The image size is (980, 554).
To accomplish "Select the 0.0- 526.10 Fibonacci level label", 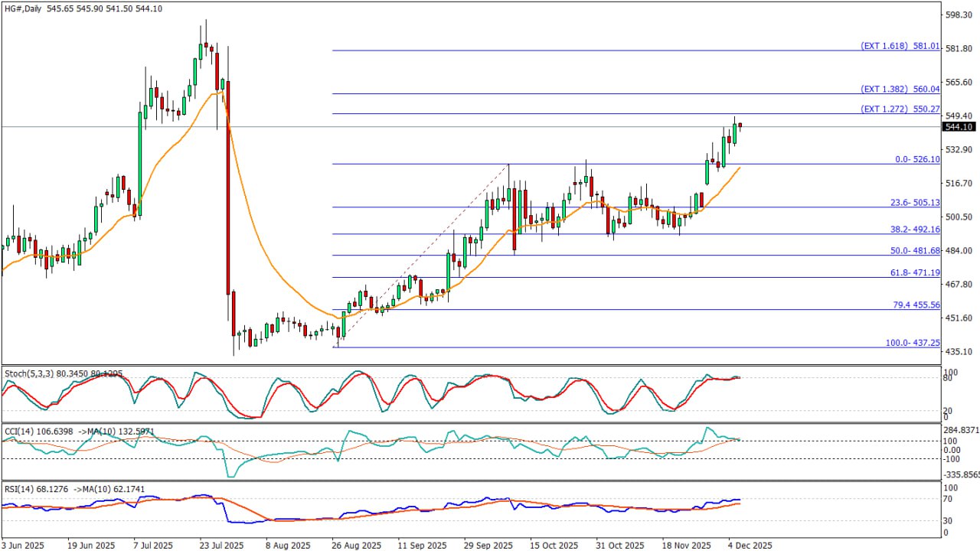I will pos(916,159).
